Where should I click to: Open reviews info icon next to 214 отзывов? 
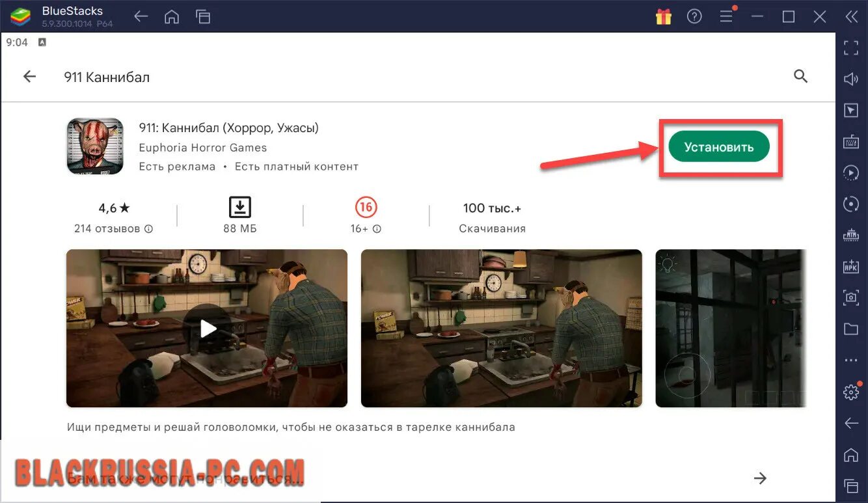tap(148, 229)
